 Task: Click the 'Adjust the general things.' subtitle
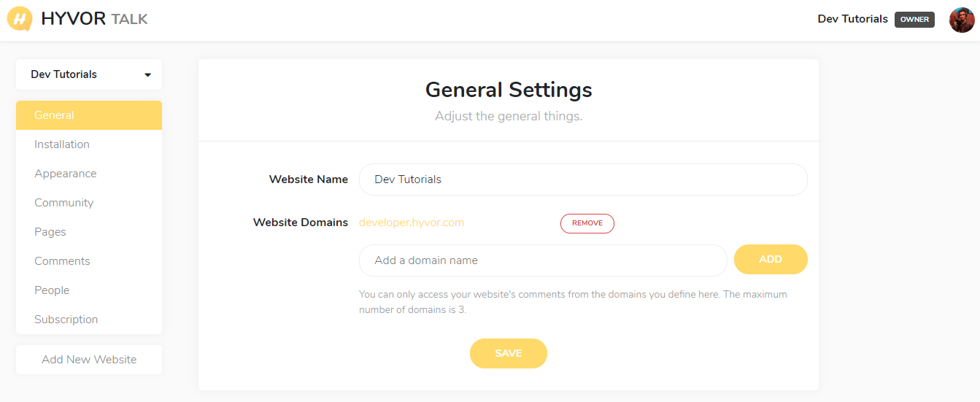pos(509,116)
